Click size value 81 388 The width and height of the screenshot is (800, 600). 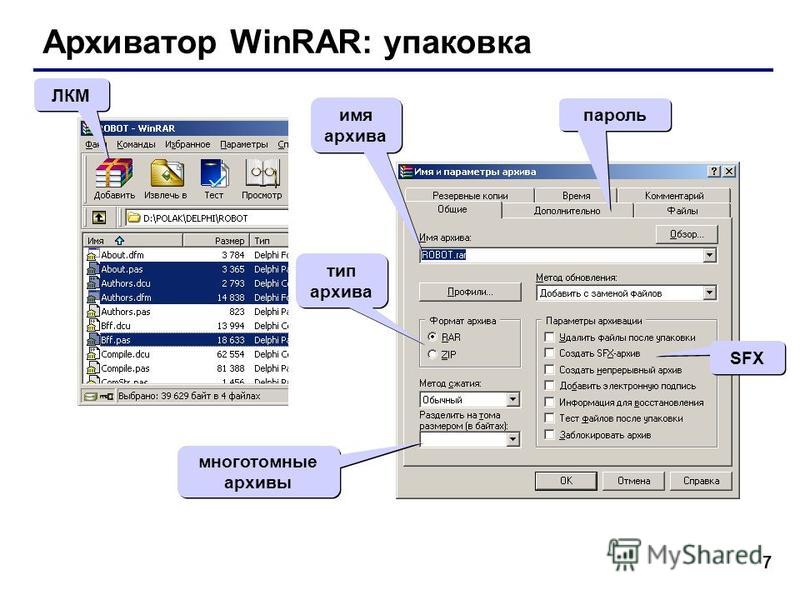click(231, 368)
